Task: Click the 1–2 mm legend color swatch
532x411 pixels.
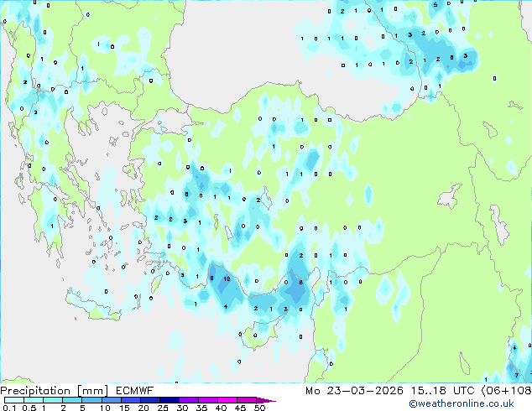Action: click(53, 400)
